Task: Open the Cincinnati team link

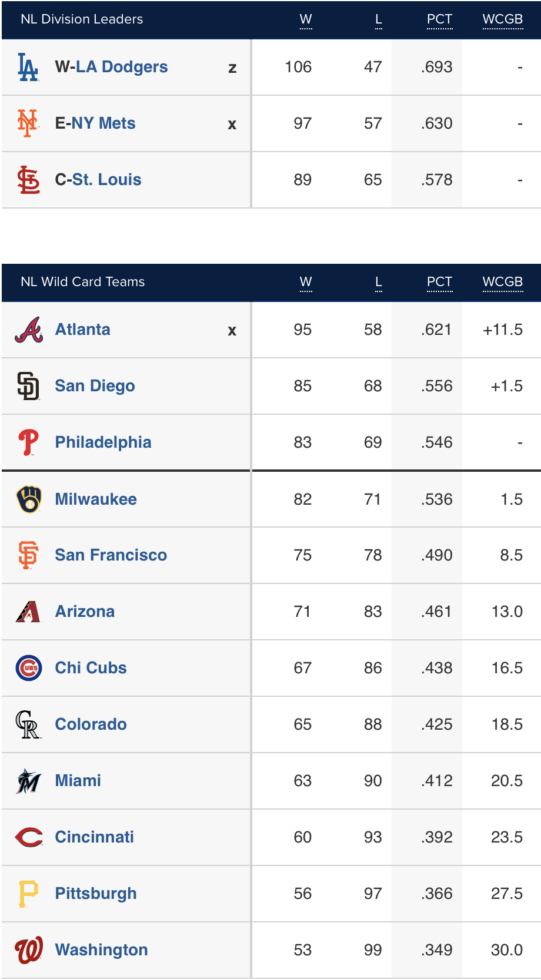Action: tap(94, 837)
